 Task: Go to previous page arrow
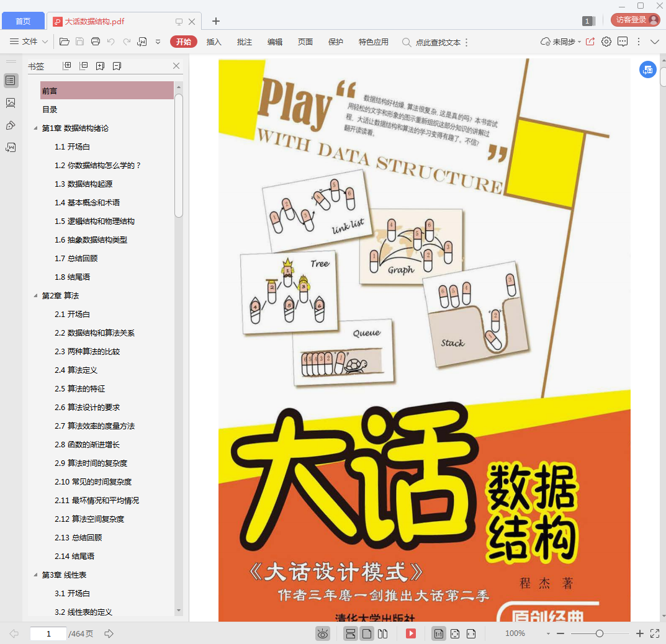14,633
